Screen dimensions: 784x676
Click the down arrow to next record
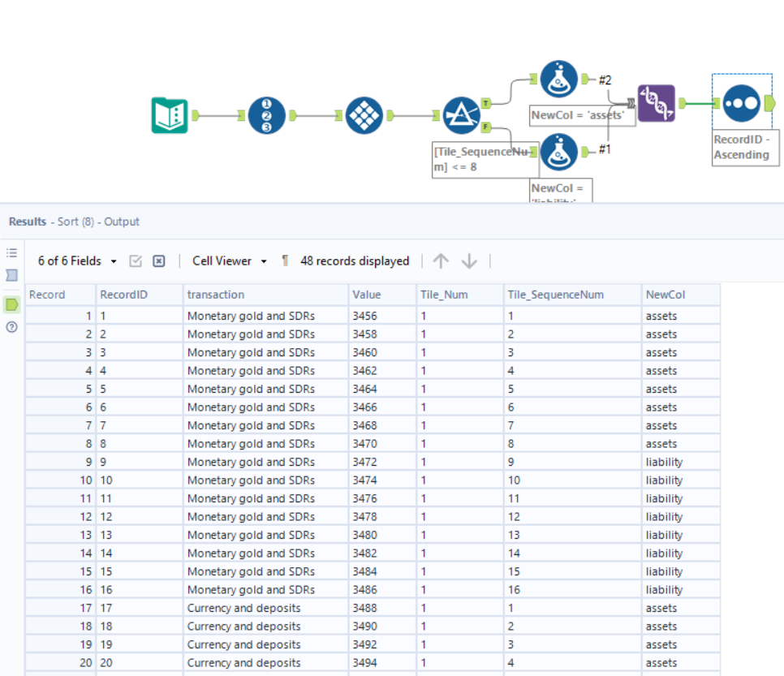[x=469, y=260]
